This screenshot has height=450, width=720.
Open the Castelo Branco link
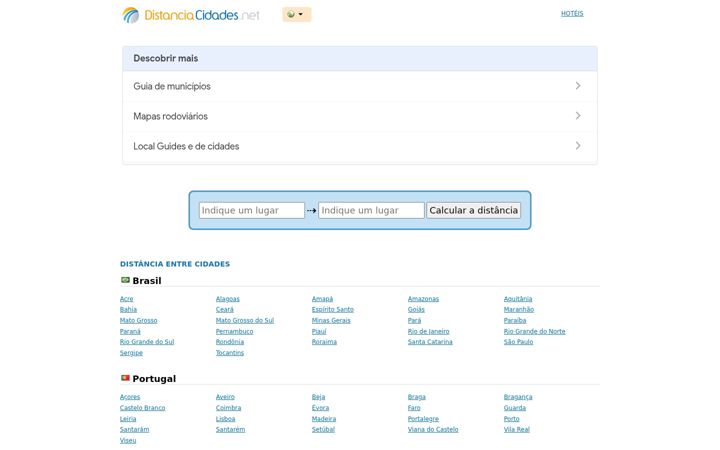tap(142, 408)
